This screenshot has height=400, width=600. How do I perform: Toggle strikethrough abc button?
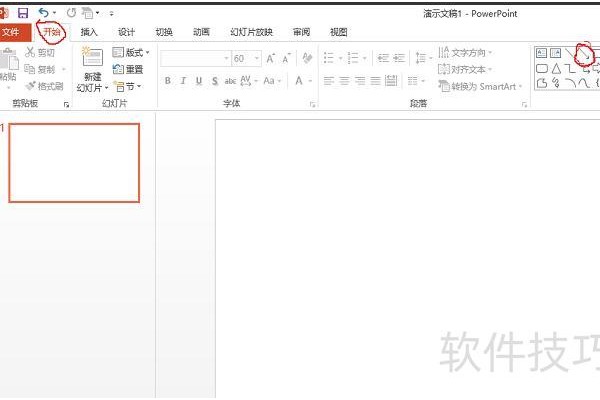(x=230, y=81)
